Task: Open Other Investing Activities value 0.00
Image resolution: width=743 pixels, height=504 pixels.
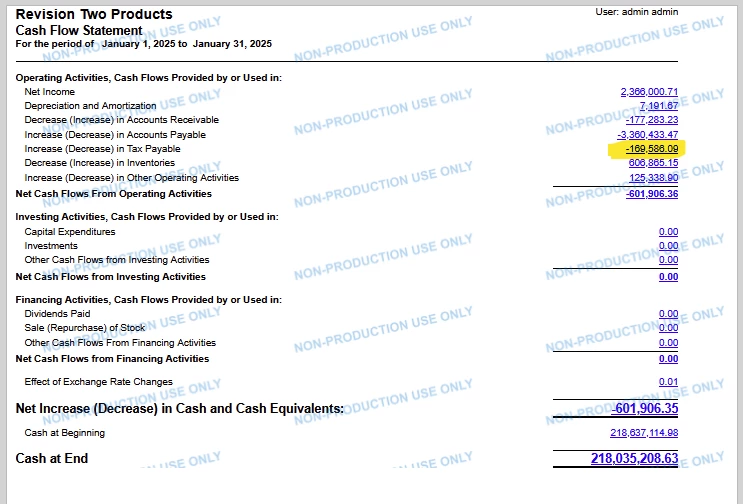Action: pyautogui.click(x=668, y=260)
